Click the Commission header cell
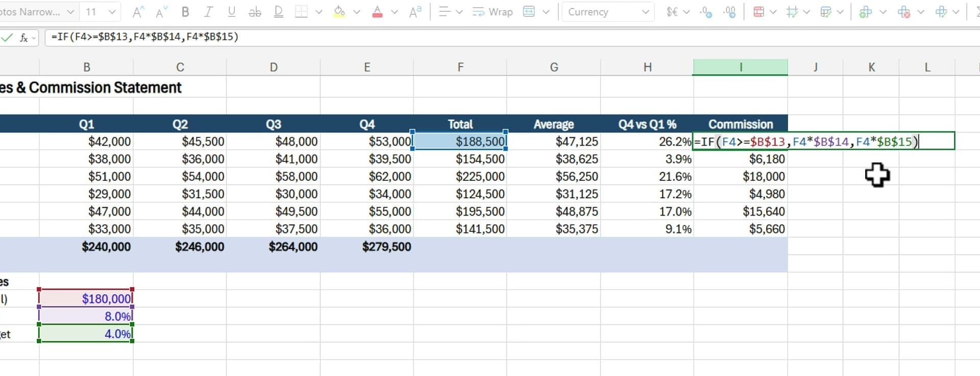This screenshot has height=376, width=980. click(741, 124)
